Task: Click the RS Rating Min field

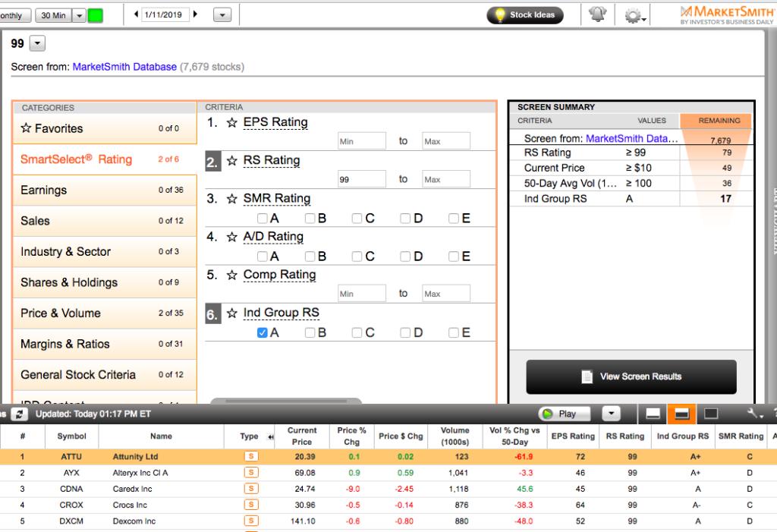Action: (362, 179)
